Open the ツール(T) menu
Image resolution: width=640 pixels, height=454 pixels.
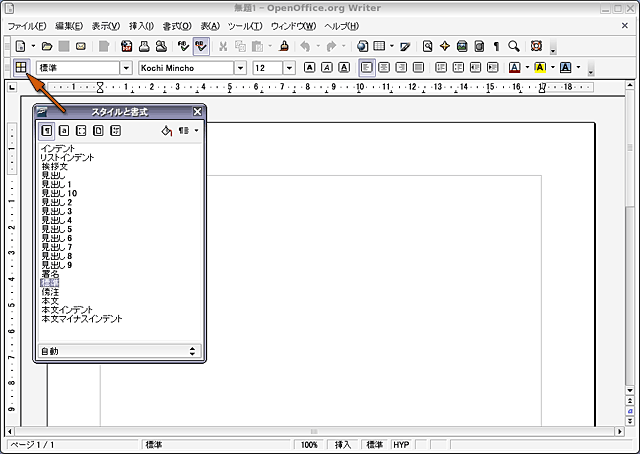point(245,25)
